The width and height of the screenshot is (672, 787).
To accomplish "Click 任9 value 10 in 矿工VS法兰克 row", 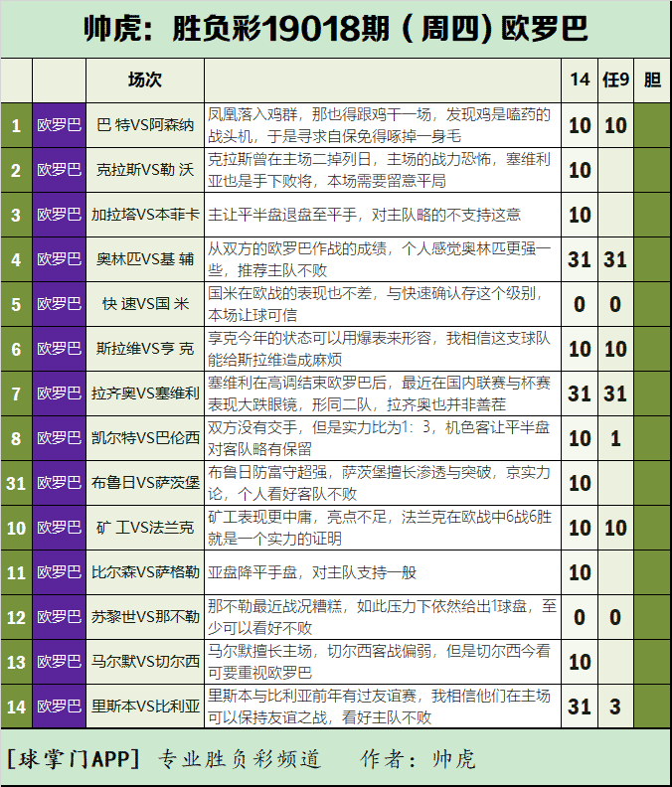I will (615, 527).
